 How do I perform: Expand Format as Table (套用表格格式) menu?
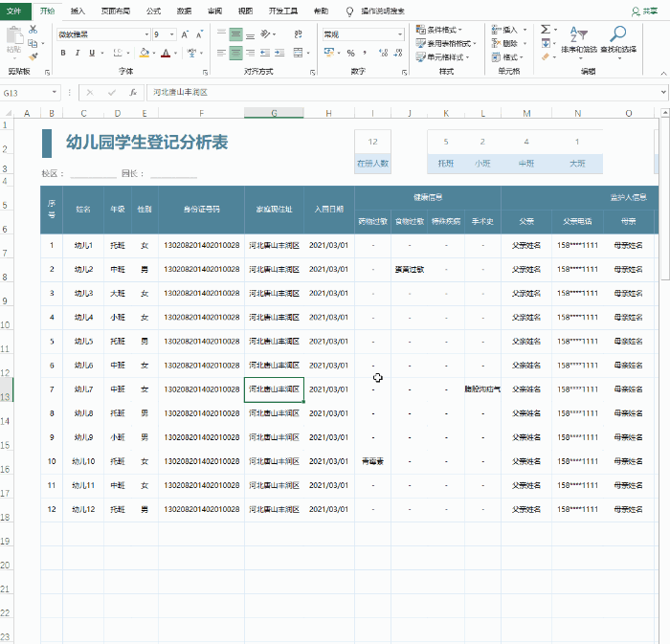(x=446, y=43)
